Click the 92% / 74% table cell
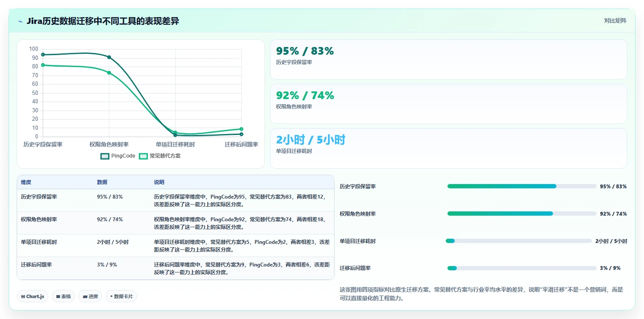Viewport: 644px width, 319px height. [110, 219]
